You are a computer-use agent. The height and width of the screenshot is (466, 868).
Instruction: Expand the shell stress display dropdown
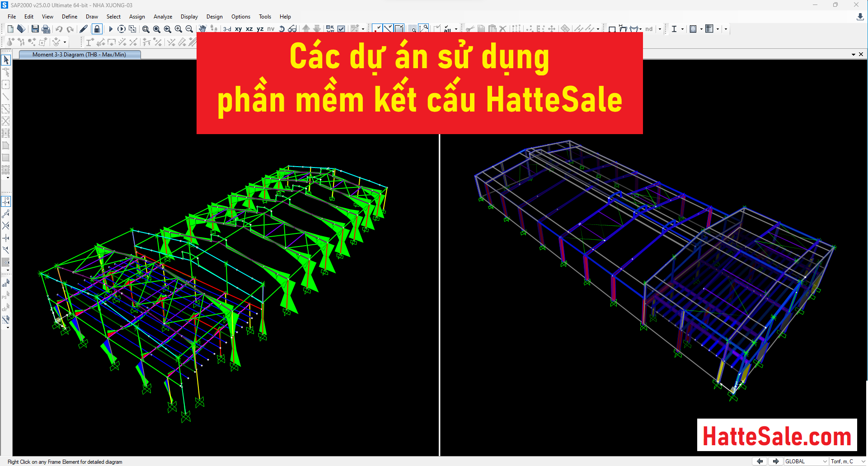click(x=701, y=29)
